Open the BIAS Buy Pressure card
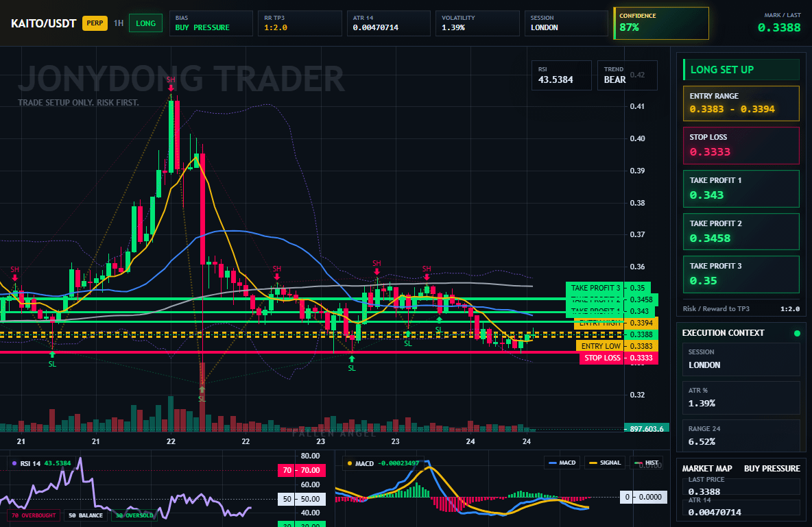The height and width of the screenshot is (527, 812). pos(211,23)
